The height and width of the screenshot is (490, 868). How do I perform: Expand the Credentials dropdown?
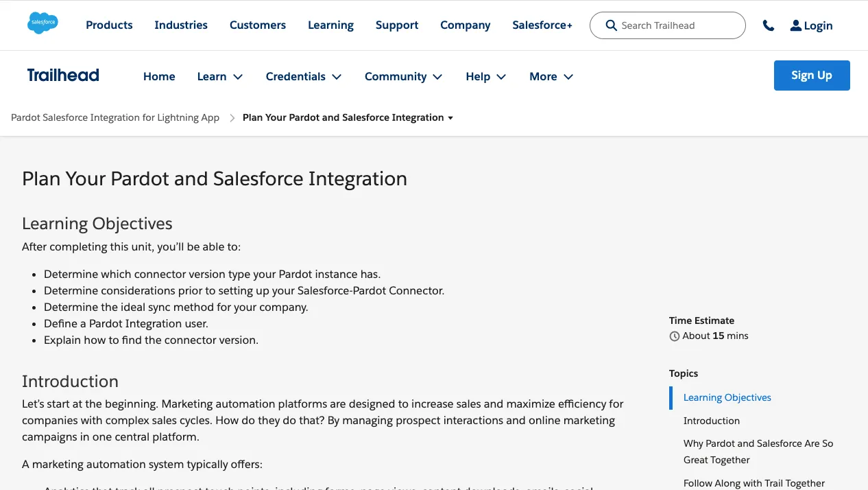click(x=304, y=76)
